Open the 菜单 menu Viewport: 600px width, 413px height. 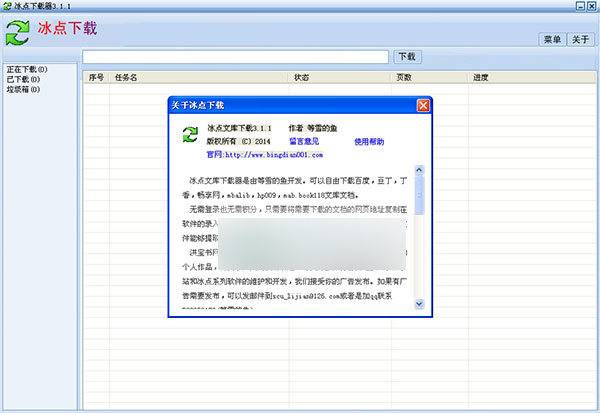tap(552, 40)
